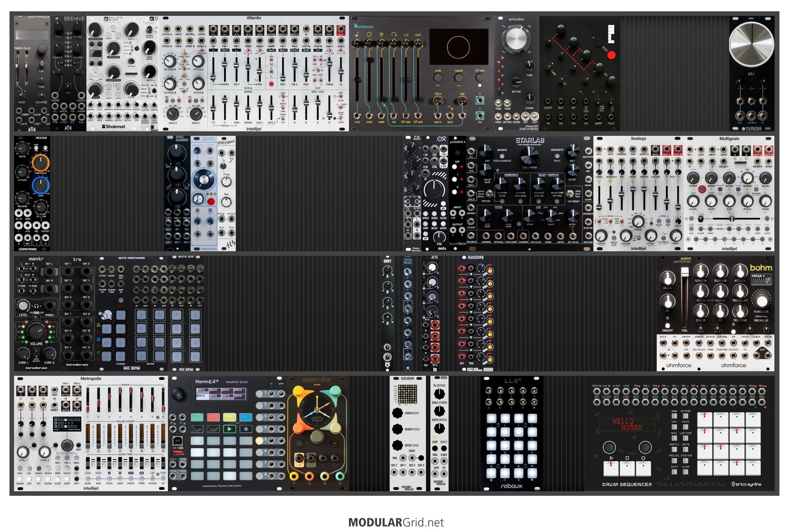Click the INDEX slider on Atlantix
Viewport: 793px width, 532px height.
pos(225,69)
